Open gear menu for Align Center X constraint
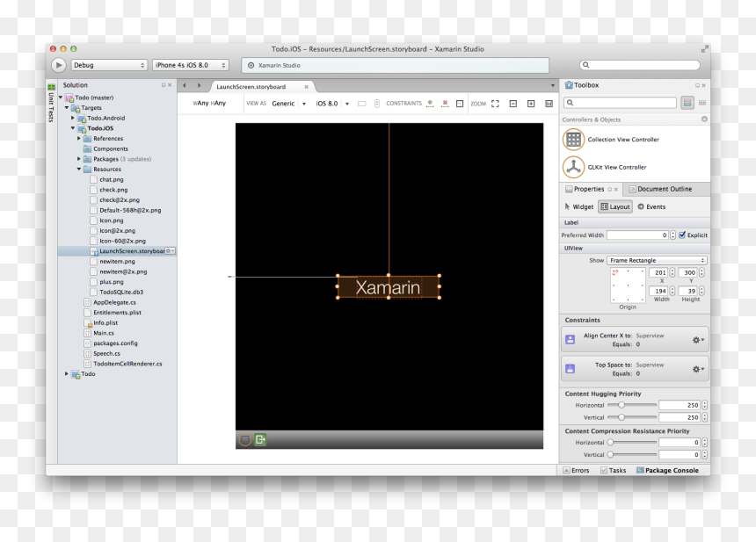756x542 pixels. click(x=698, y=340)
